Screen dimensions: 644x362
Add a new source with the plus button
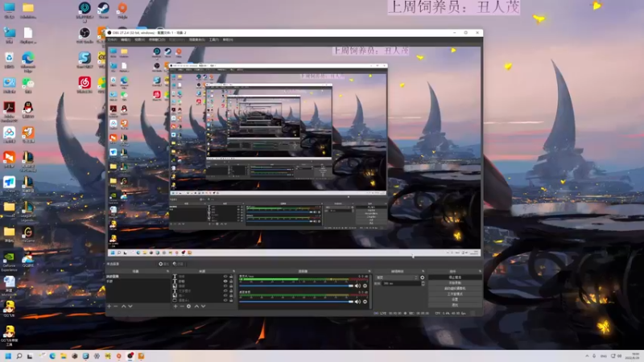pos(175,306)
